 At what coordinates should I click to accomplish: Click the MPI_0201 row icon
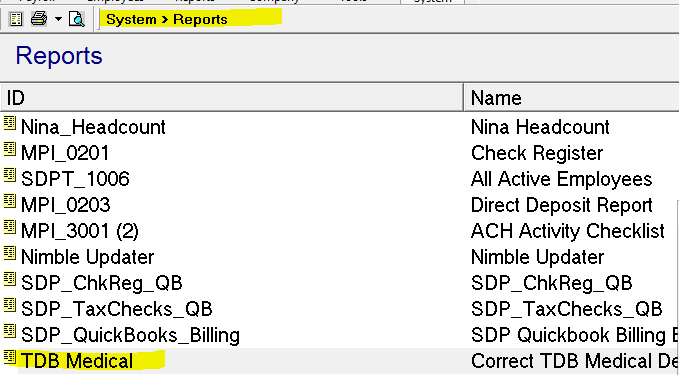(x=10, y=149)
